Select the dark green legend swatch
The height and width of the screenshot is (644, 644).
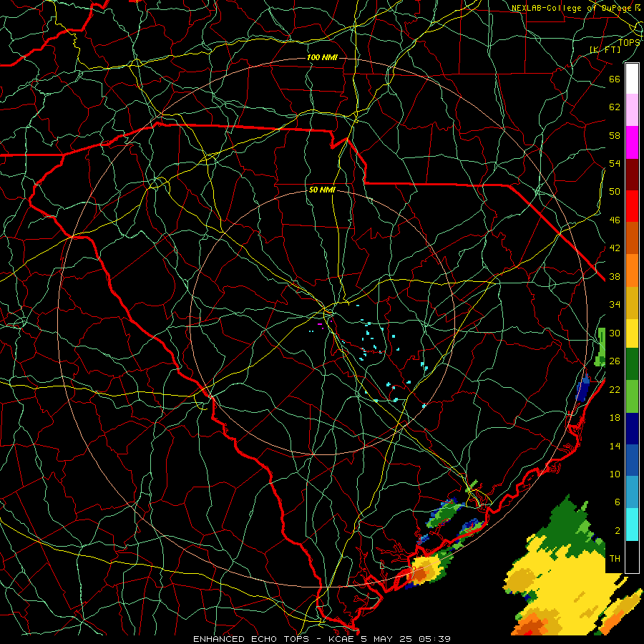coord(632,364)
